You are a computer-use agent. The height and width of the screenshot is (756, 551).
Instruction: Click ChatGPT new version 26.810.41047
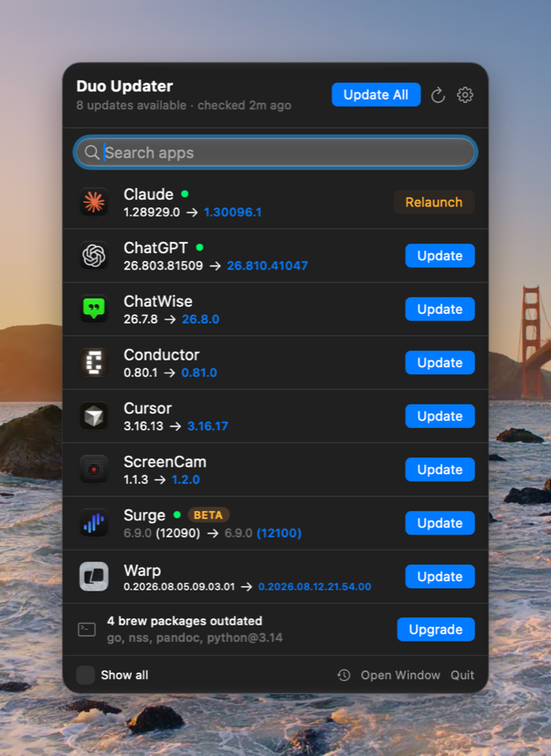click(268, 265)
